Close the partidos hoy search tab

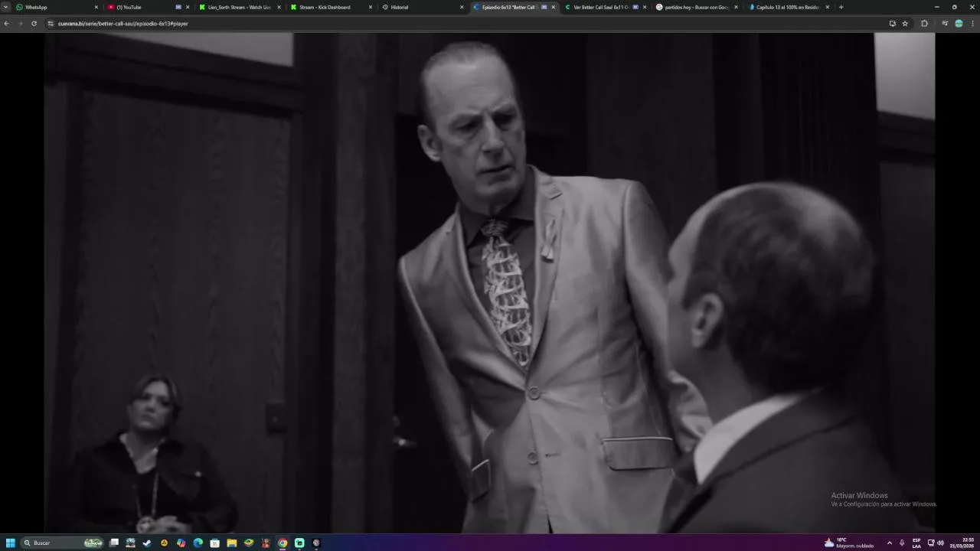tap(736, 7)
